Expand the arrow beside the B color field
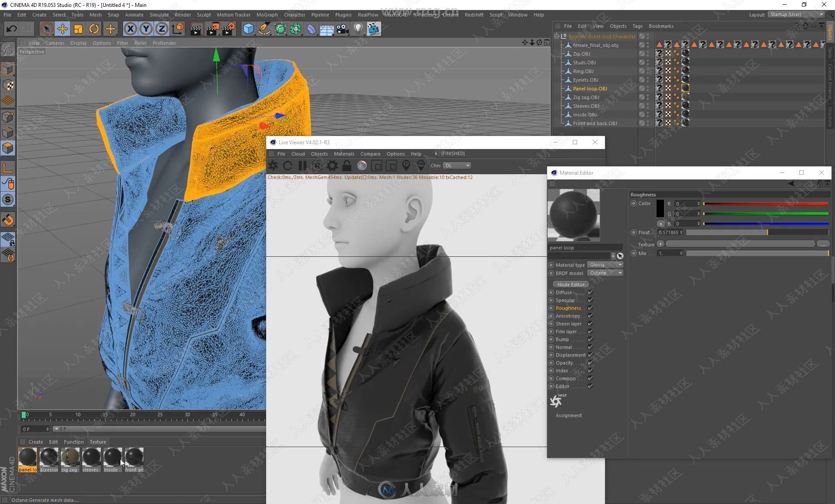 (x=661, y=224)
